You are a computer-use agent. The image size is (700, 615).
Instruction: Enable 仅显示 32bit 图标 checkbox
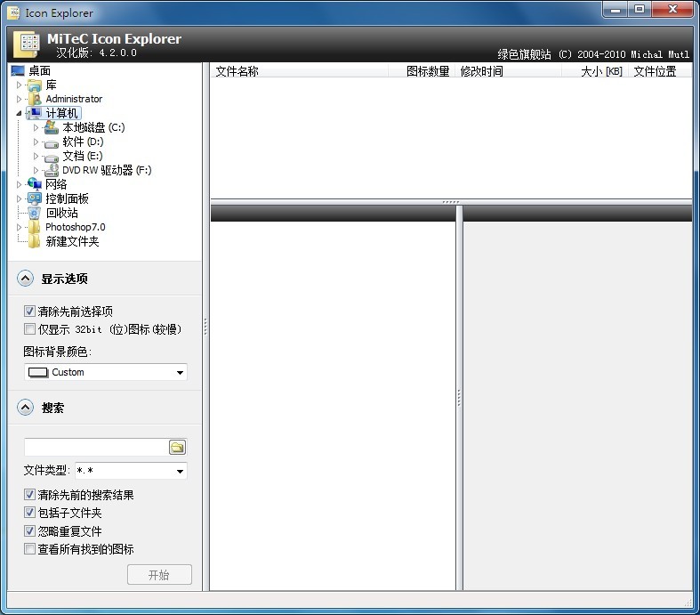point(30,329)
